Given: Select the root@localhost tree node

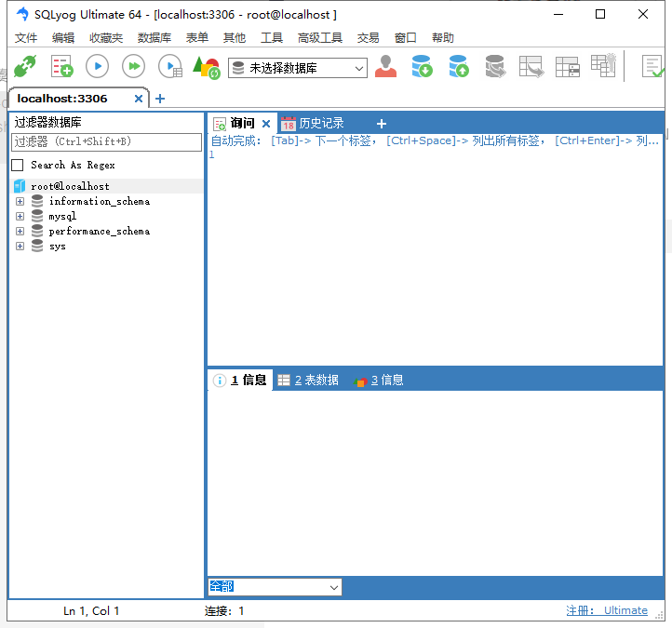Looking at the screenshot, I should coord(71,186).
